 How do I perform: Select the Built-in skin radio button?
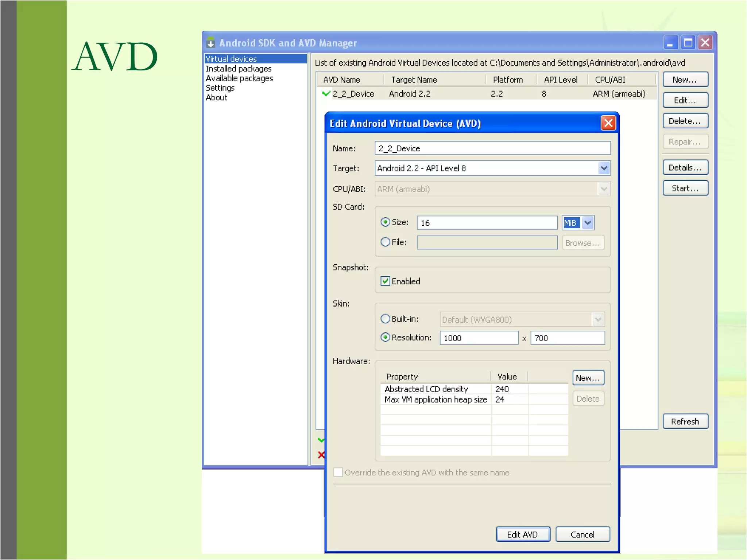click(x=385, y=319)
